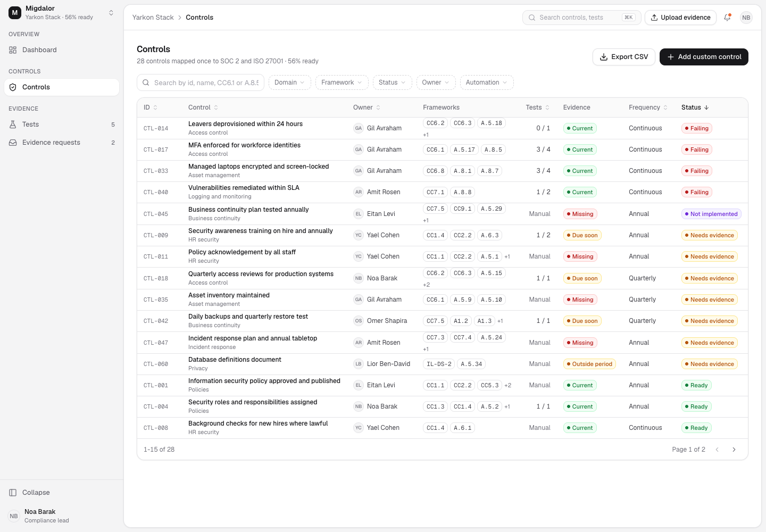
Task: Click the search magnifier icon in header
Action: click(532, 18)
